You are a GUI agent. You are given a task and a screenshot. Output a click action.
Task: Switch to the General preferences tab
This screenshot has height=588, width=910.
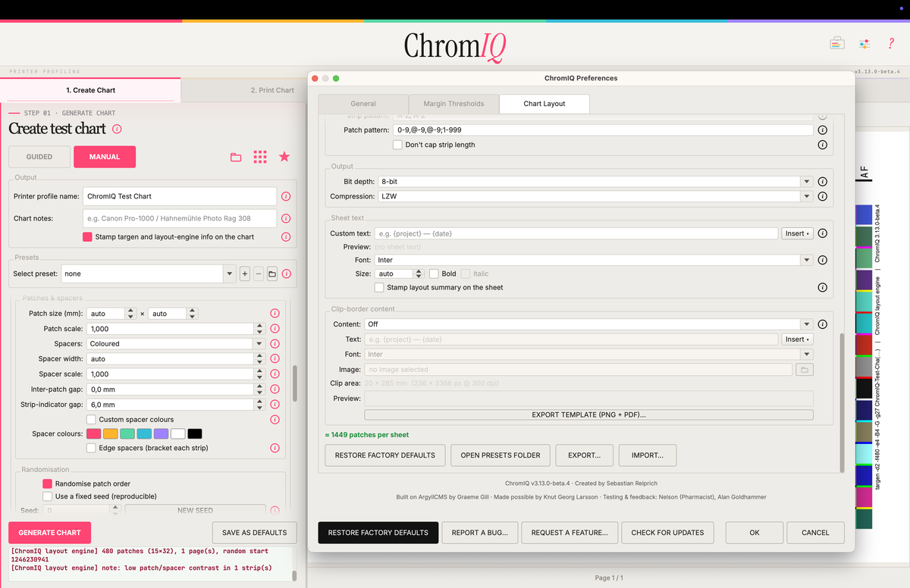point(363,104)
